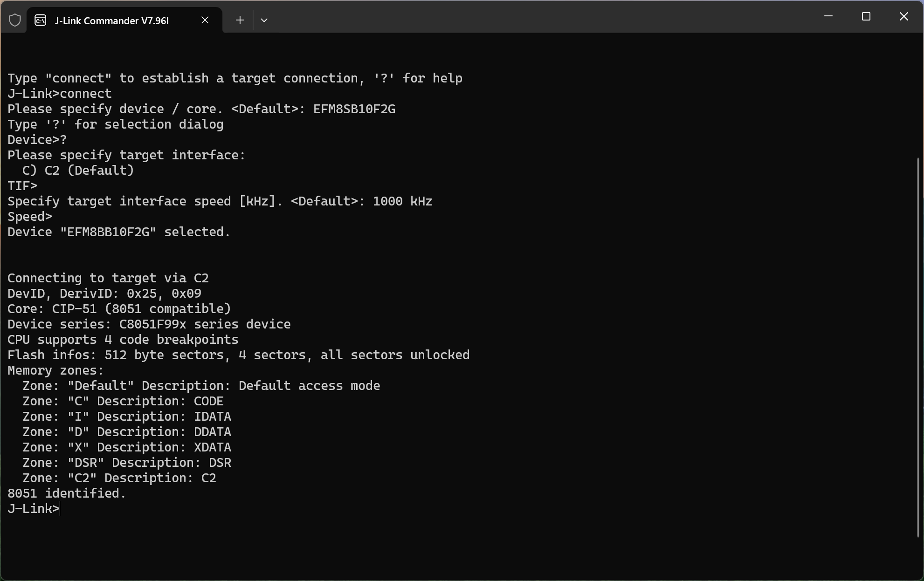Click the "DevID, DerivID: 0x25, 0x09" line
The width and height of the screenshot is (924, 581).
[x=104, y=294]
